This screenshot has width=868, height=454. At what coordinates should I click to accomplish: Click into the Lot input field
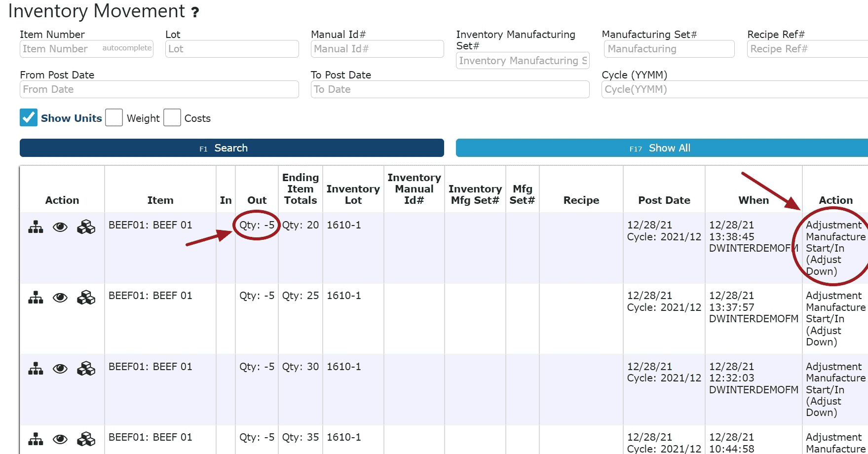[x=232, y=49]
